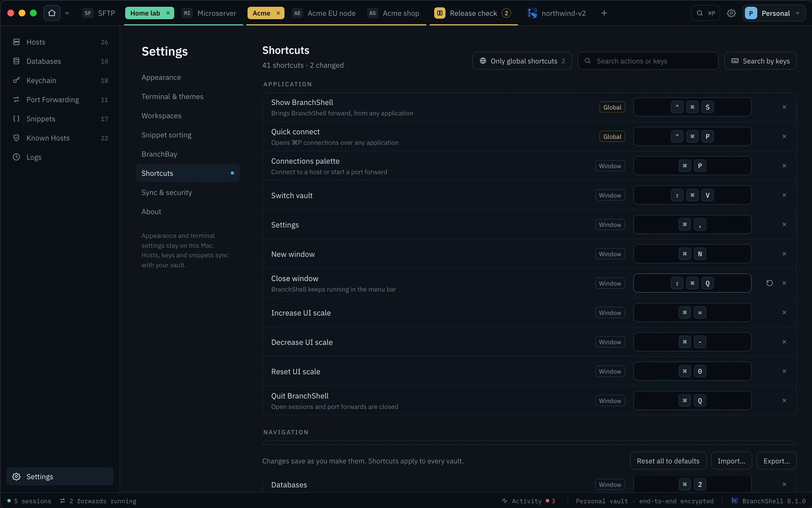This screenshot has width=812, height=508.
Task: Open the Release check tab
Action: point(473,13)
